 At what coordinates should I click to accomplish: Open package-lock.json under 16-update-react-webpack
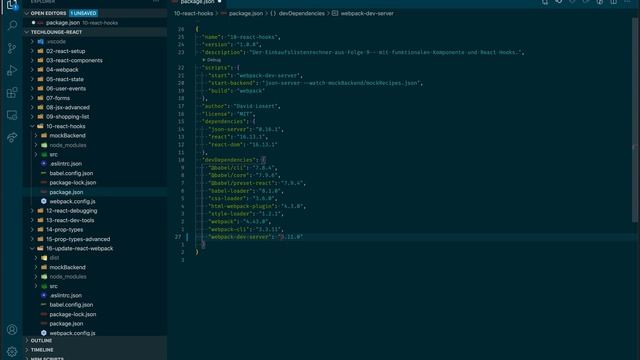tap(73, 314)
